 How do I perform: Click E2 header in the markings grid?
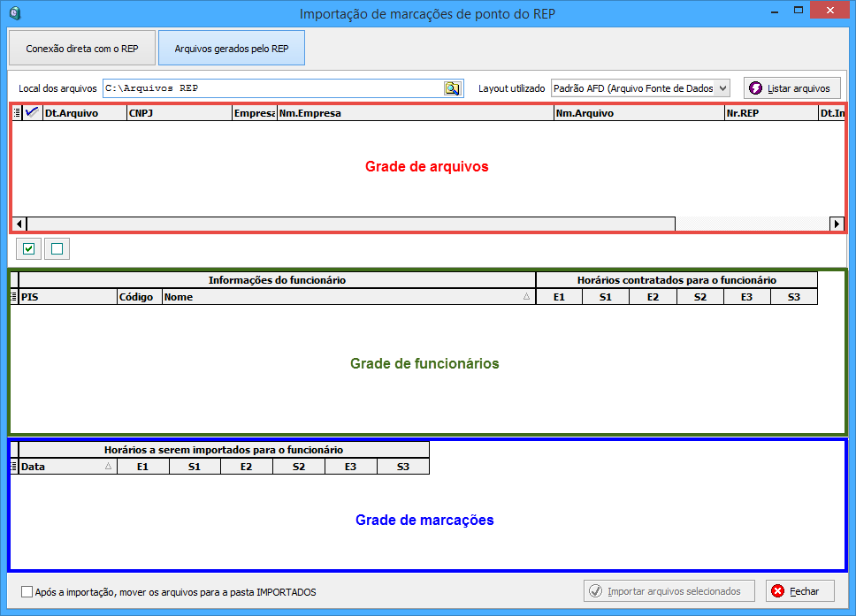(246, 467)
